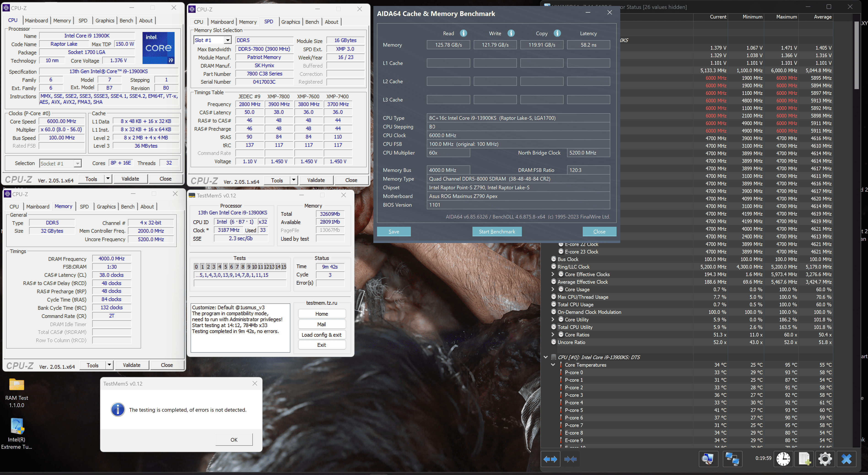Switch to Mainboard tab in CPU-Z Memory window
Screen dimensions: 868x475
point(38,207)
